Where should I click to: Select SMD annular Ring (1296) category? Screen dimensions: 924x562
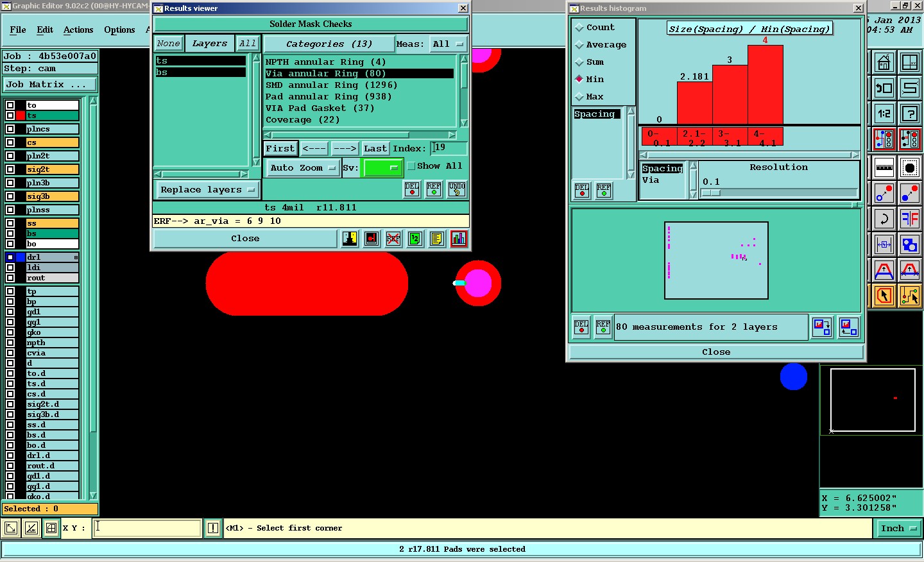[331, 85]
